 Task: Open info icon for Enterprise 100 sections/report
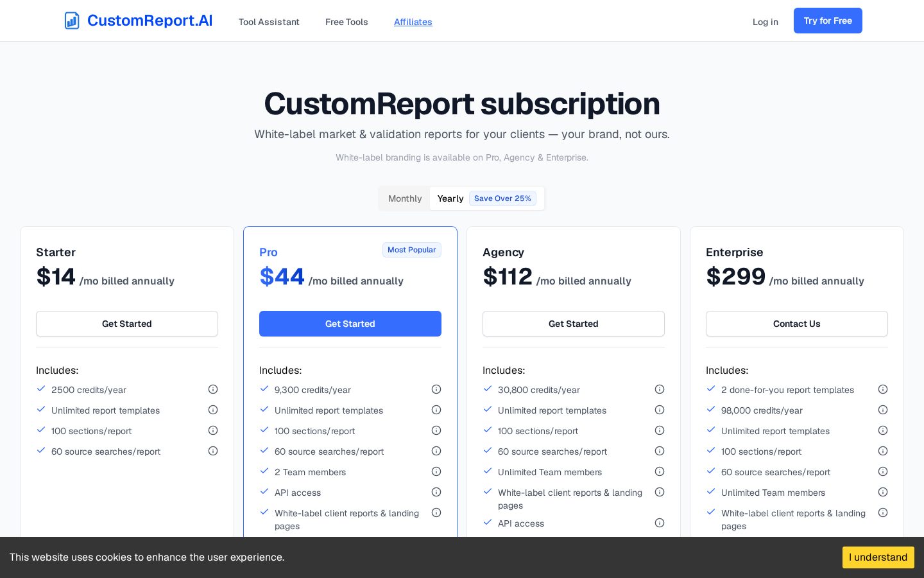[x=883, y=451]
